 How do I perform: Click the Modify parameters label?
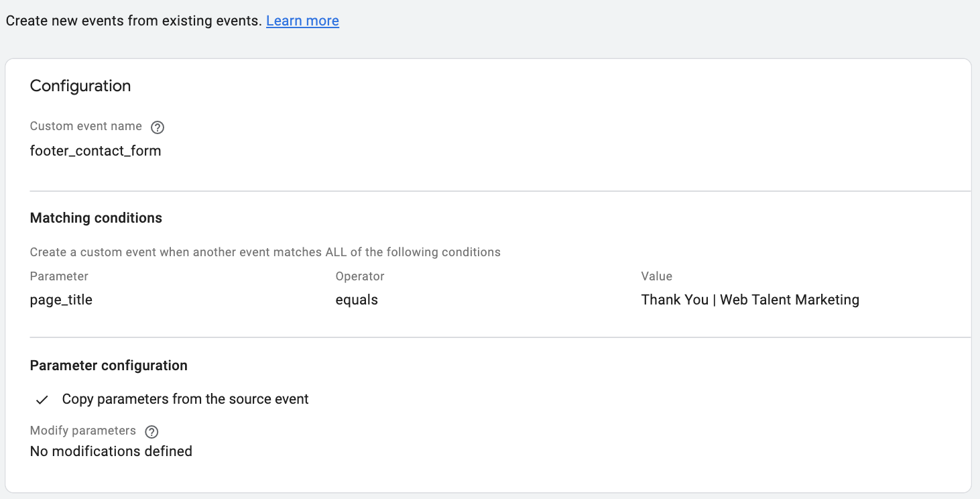click(83, 431)
